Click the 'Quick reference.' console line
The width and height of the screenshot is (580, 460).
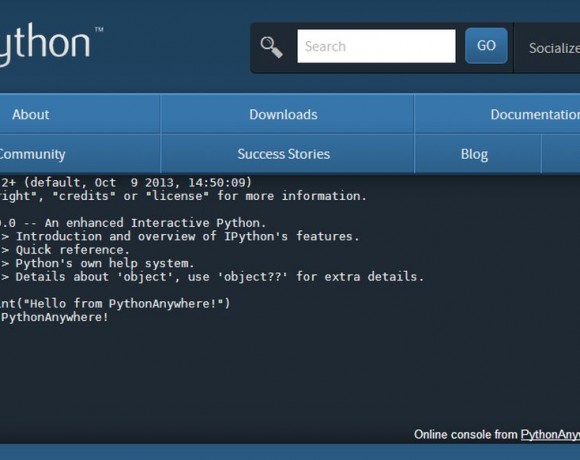pyautogui.click(x=65, y=250)
